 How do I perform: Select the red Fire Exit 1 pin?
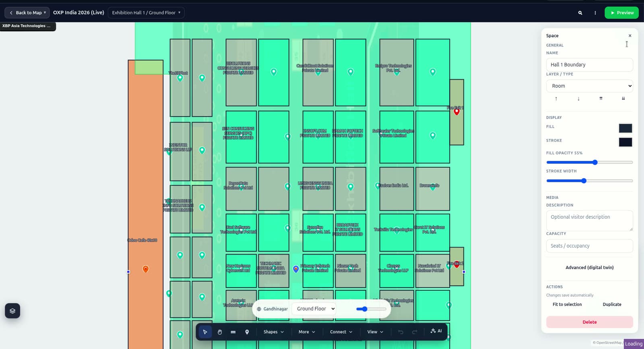point(456,111)
